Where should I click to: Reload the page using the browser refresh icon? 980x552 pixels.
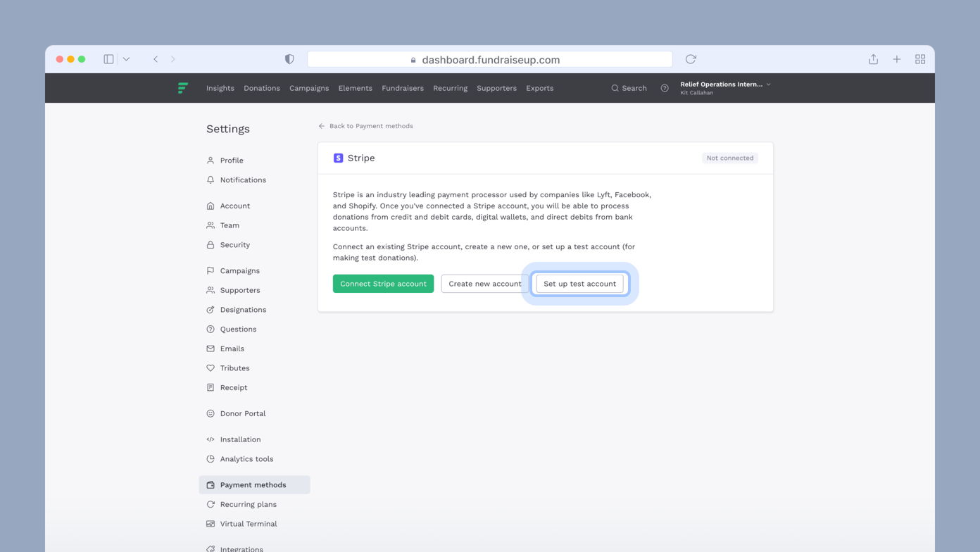point(690,59)
